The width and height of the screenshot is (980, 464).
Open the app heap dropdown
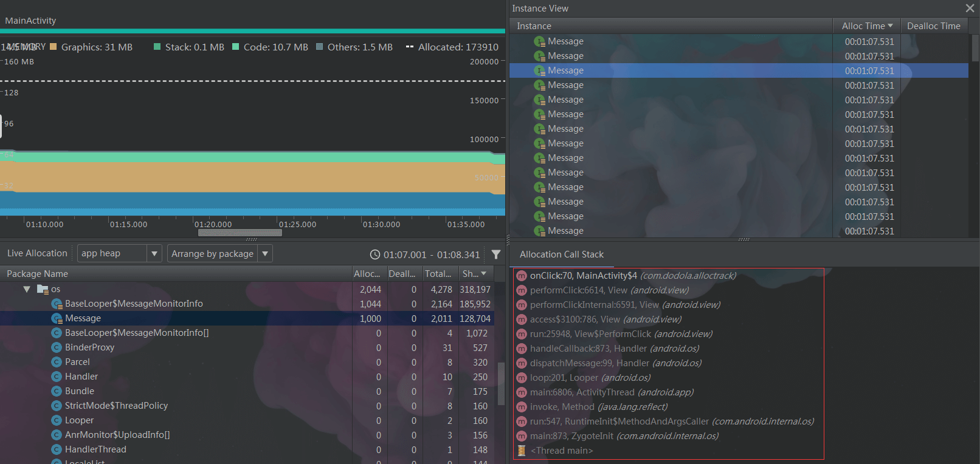[120, 253]
